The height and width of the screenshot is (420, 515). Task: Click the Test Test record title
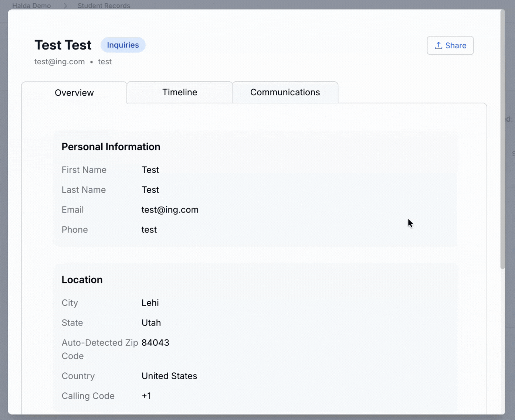click(x=63, y=45)
